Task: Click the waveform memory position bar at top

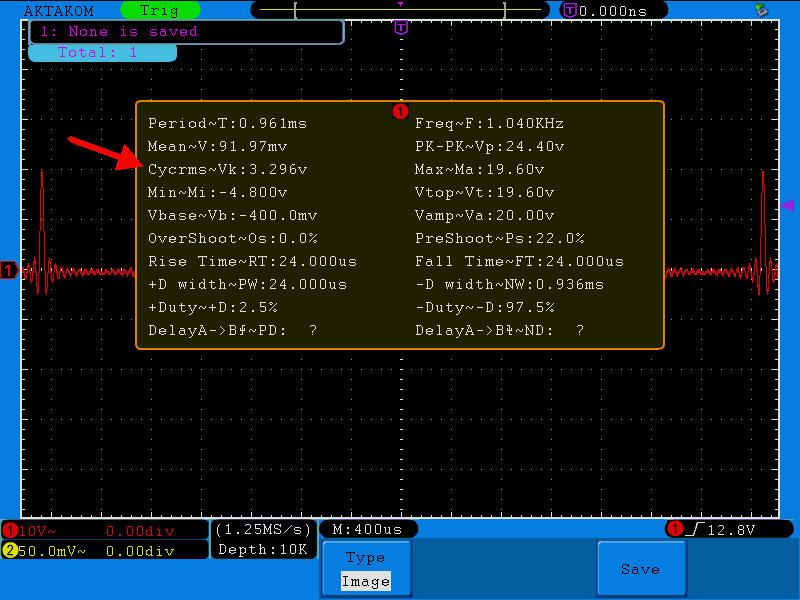Action: pos(401,10)
